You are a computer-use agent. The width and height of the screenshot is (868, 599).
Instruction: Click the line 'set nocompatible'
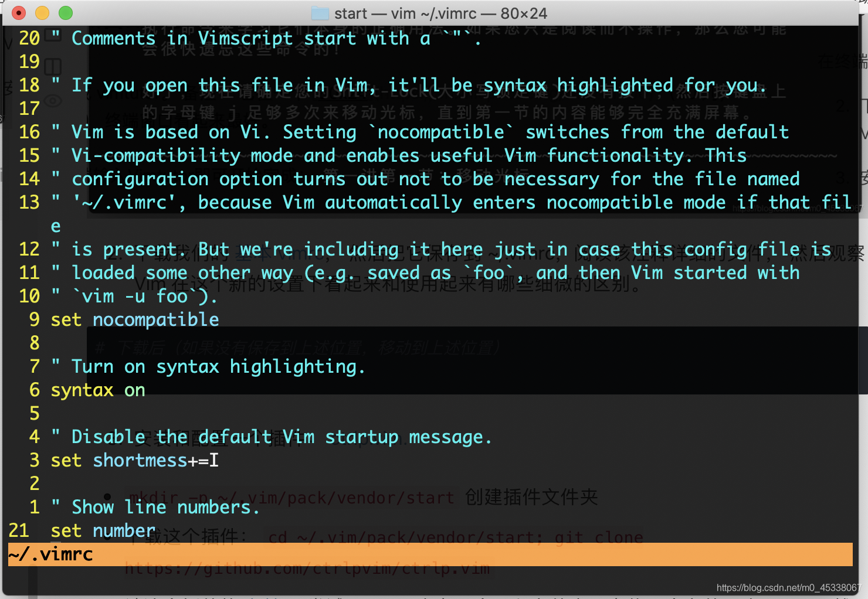point(135,319)
